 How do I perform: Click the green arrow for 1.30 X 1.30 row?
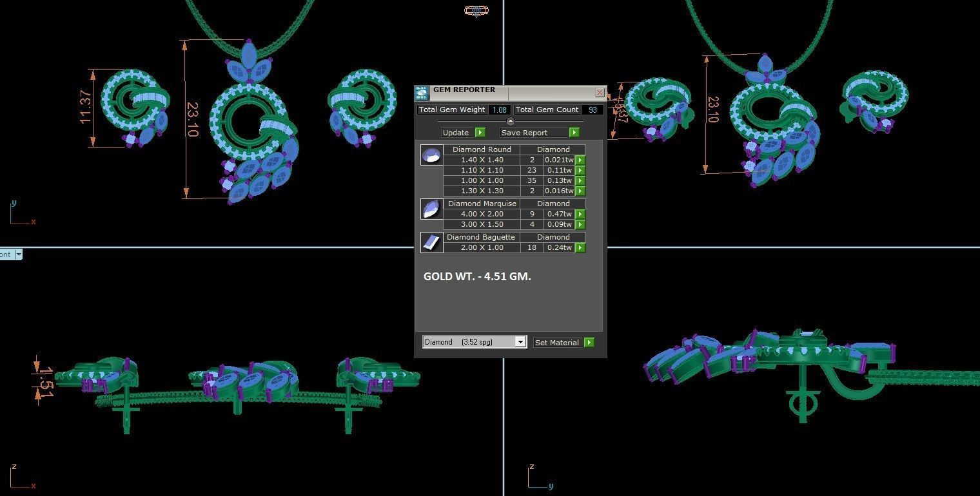point(580,191)
